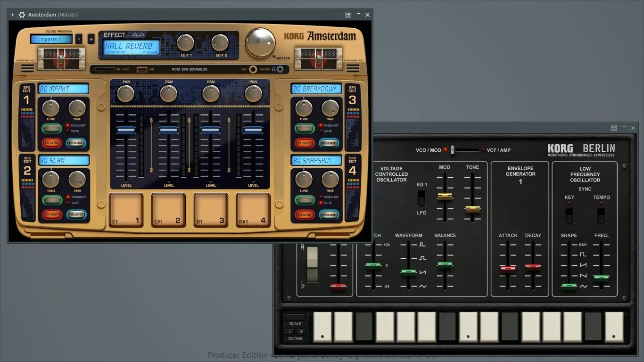Image resolution: width=644 pixels, height=362 pixels.
Task: Click the Sound Program minus button
Action: [79, 39]
